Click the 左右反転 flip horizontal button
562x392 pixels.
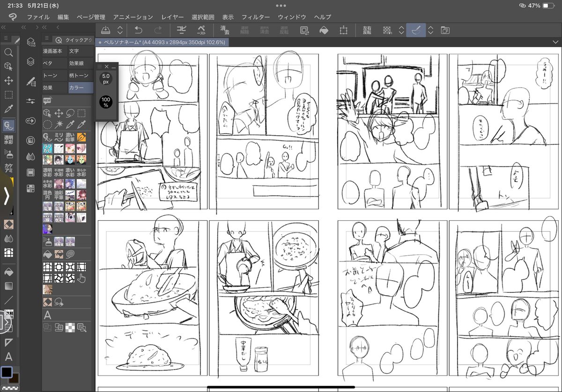[x=367, y=30]
